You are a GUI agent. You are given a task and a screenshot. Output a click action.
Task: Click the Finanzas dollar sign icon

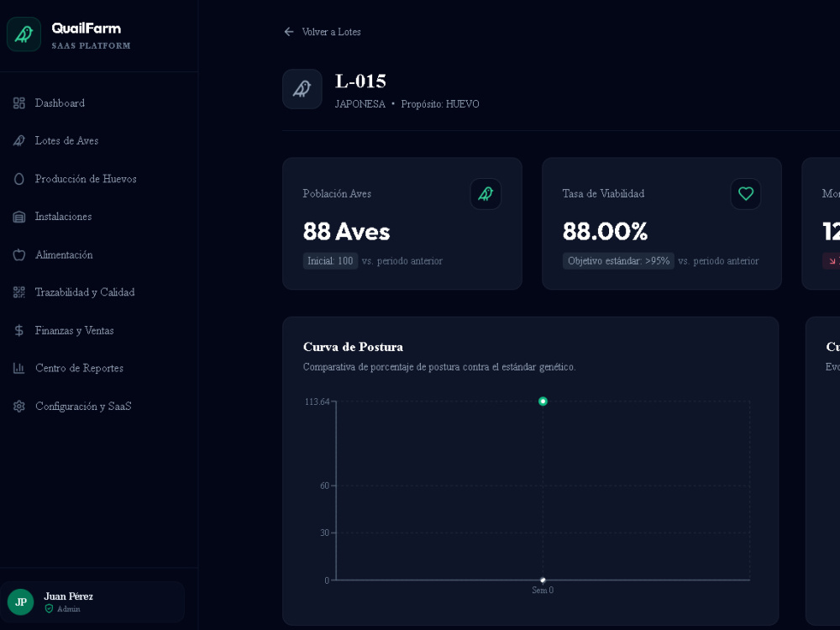pos(19,330)
